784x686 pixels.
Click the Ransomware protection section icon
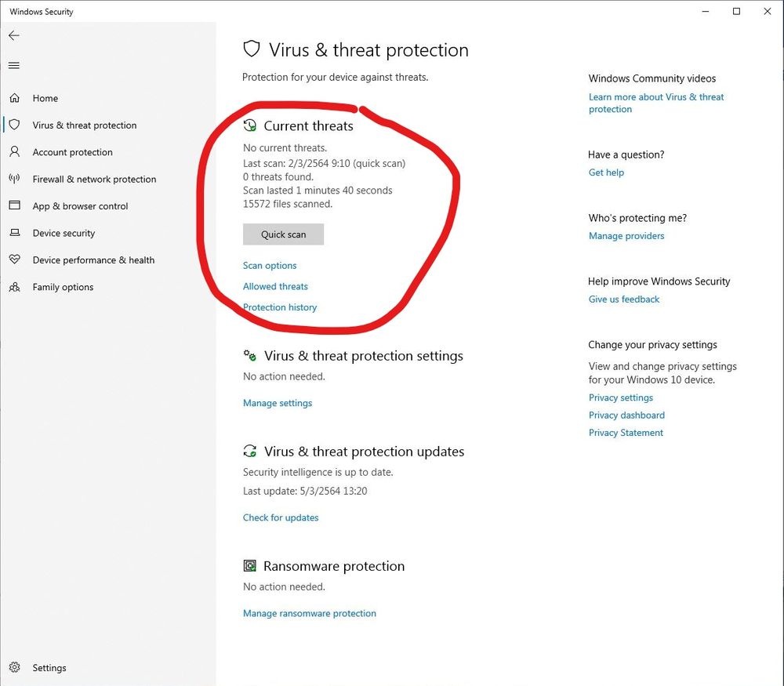[x=250, y=565]
